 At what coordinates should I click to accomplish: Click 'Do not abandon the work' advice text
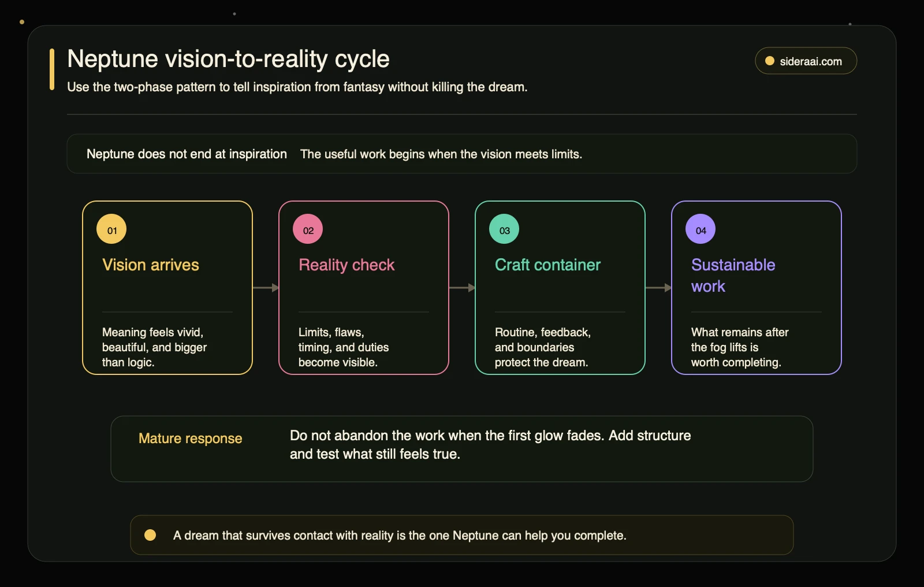pos(490,445)
